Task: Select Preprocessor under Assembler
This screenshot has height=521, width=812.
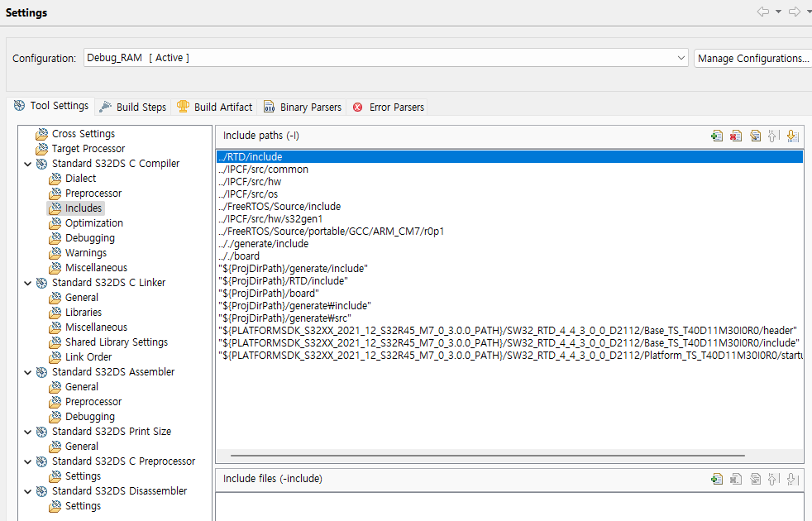Action: pyautogui.click(x=93, y=402)
